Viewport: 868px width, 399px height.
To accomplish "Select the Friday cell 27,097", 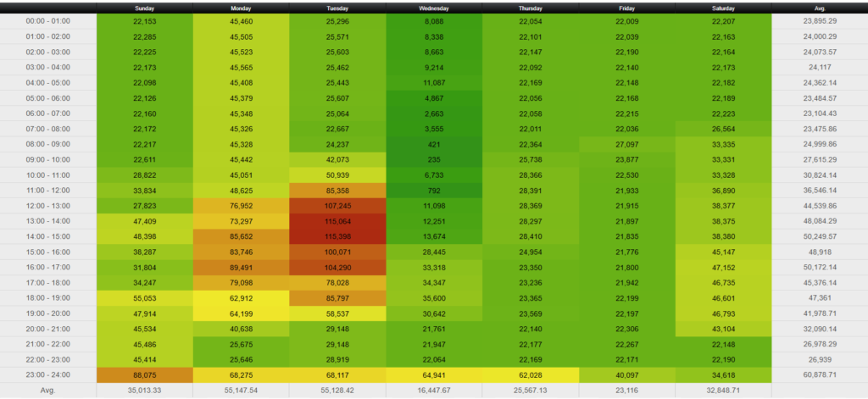I will pos(626,144).
